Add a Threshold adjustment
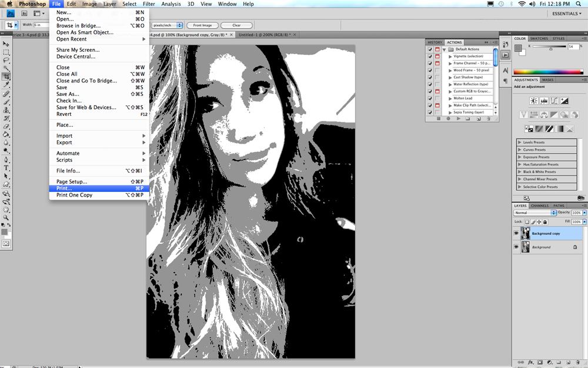The height and width of the screenshot is (368, 588). pyautogui.click(x=549, y=129)
